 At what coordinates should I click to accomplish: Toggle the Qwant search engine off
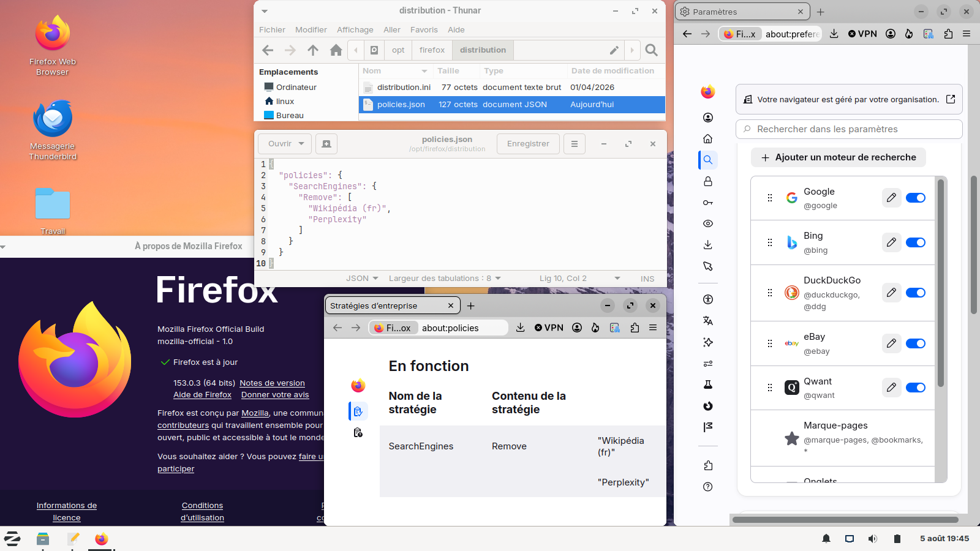[x=916, y=388]
